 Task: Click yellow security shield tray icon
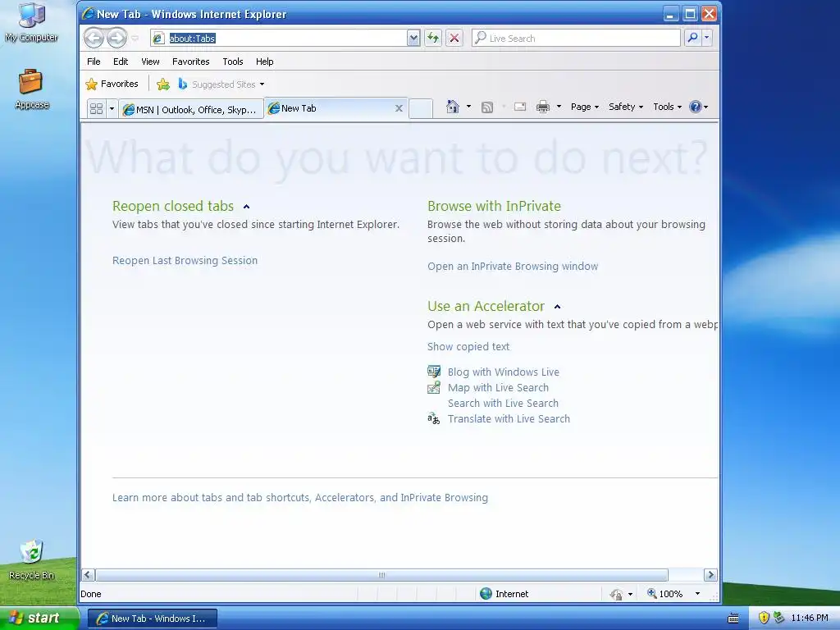coord(764,618)
